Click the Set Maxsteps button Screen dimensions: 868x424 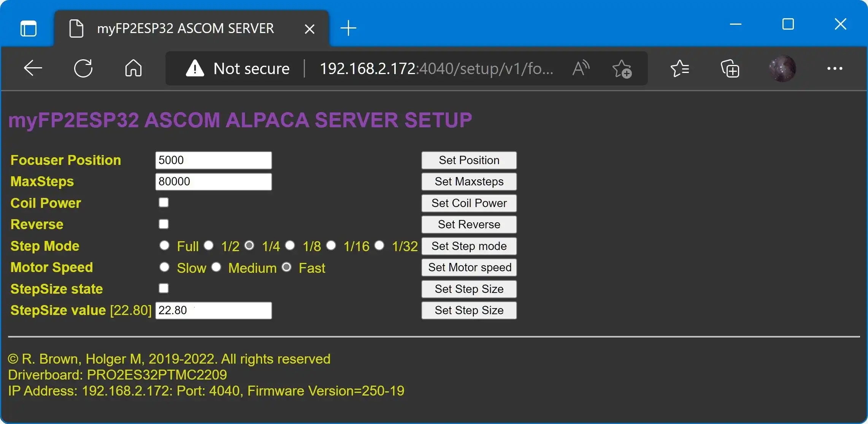[469, 181]
